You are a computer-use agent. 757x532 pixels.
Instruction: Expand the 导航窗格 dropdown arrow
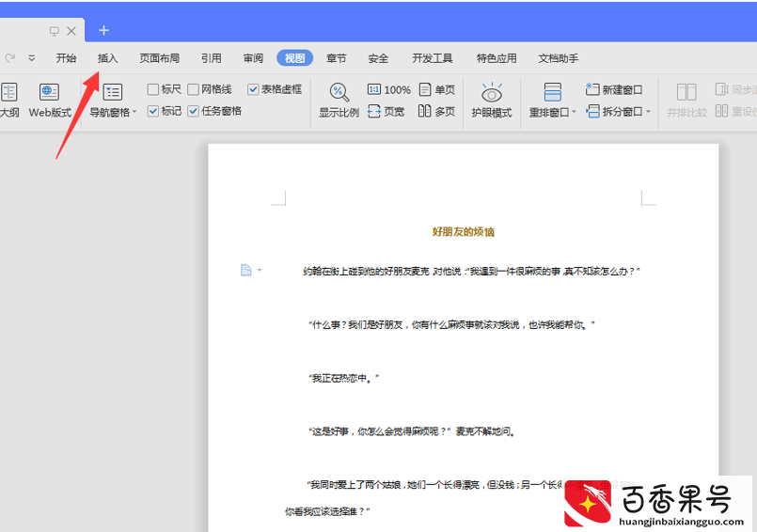click(134, 112)
